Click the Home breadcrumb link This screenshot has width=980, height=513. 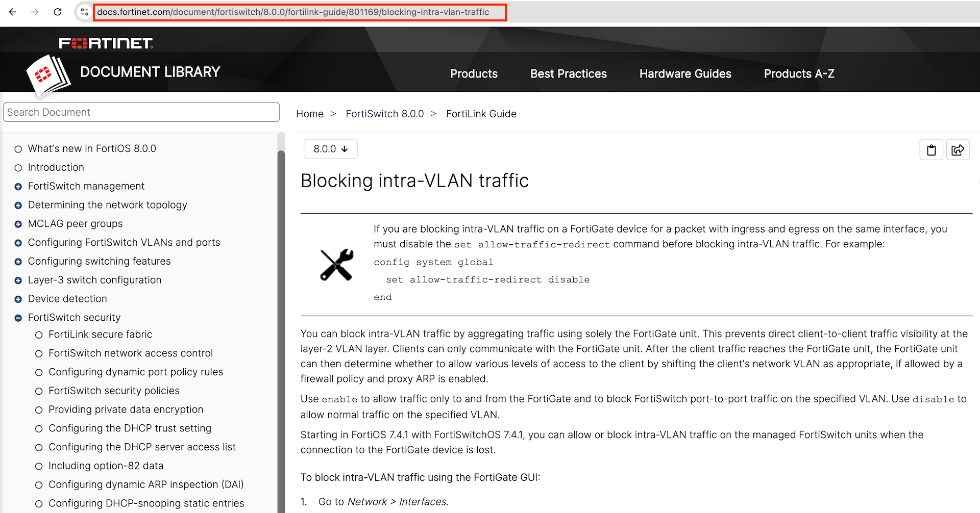click(x=310, y=114)
